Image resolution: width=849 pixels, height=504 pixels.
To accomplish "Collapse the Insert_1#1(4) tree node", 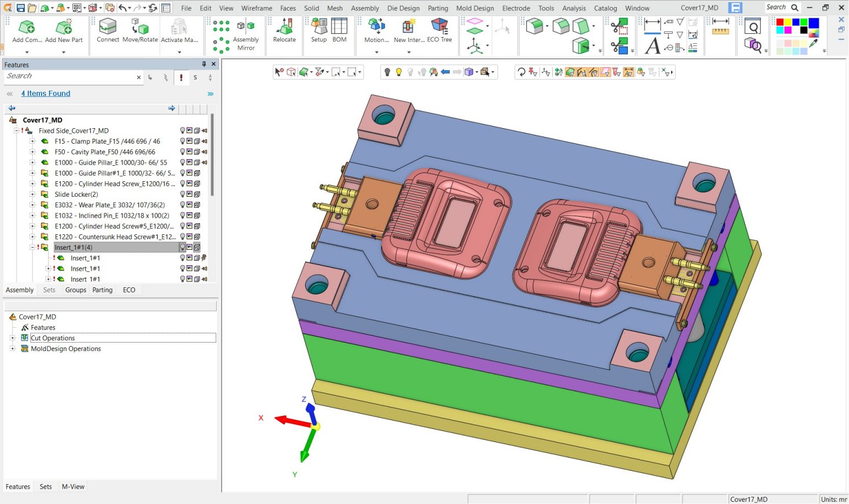I will click(x=32, y=248).
